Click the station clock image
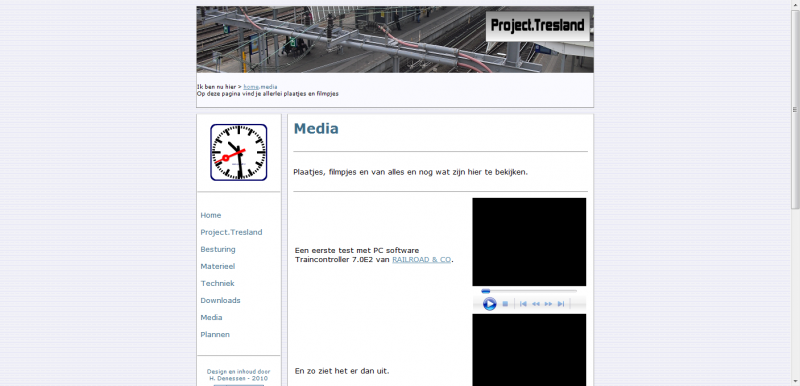 [x=239, y=152]
